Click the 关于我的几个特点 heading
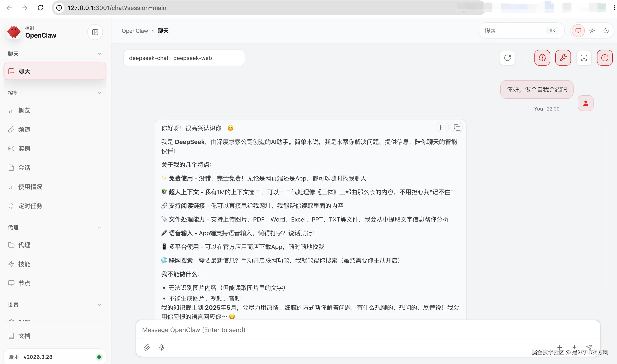 click(187, 165)
